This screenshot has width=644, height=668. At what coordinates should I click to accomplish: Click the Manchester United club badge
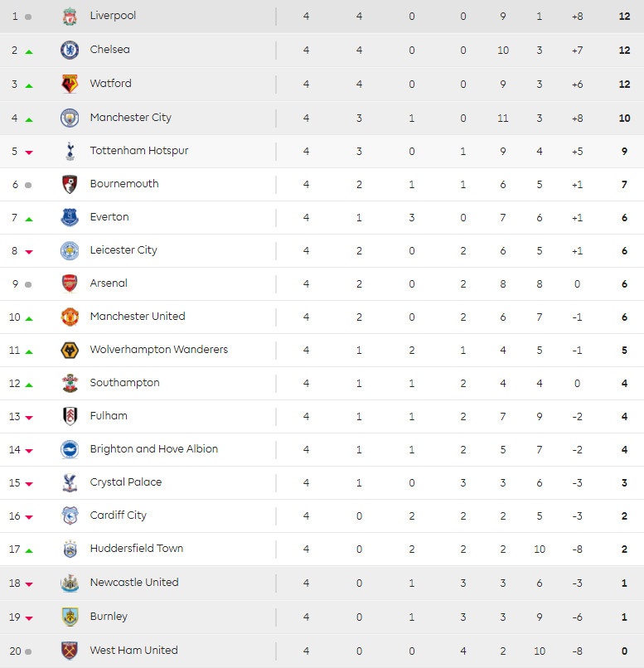[x=70, y=317]
